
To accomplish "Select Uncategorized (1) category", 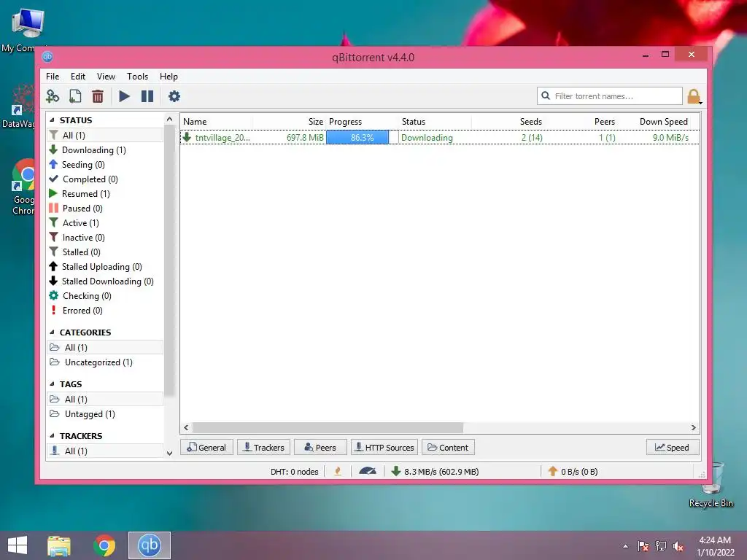I will (x=105, y=362).
